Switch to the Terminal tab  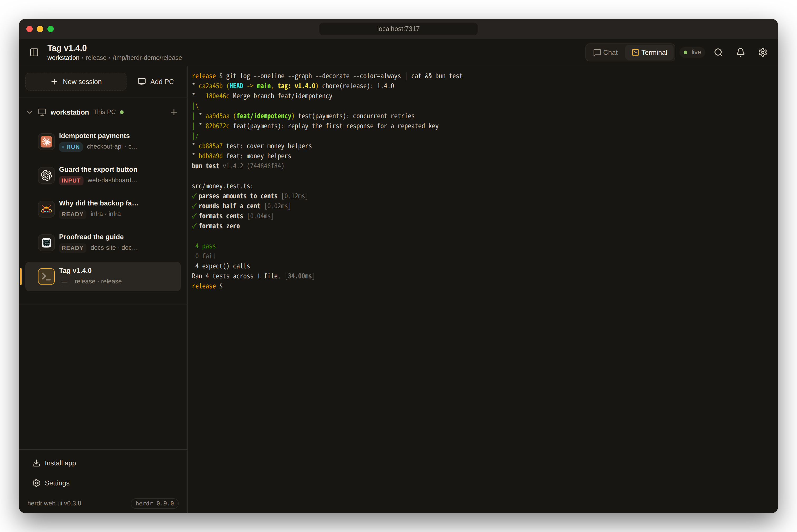point(649,52)
